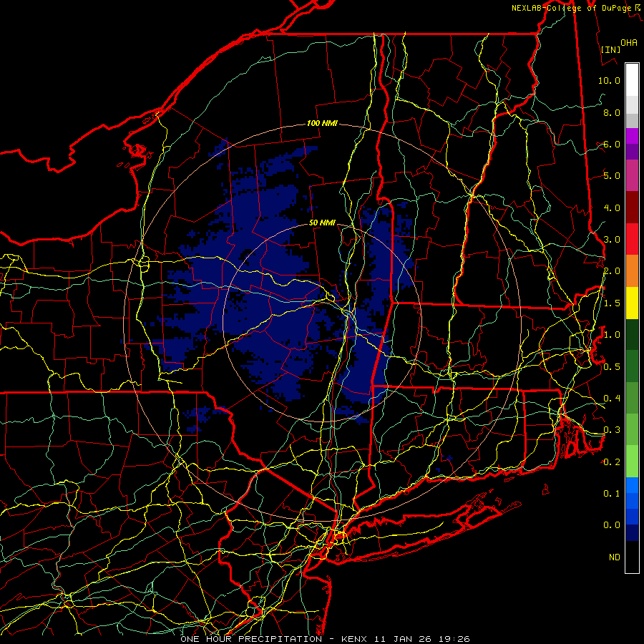Viewport: 644px width, 644px height.
Task: Select the 0.4 legend value
Action: click(x=612, y=398)
